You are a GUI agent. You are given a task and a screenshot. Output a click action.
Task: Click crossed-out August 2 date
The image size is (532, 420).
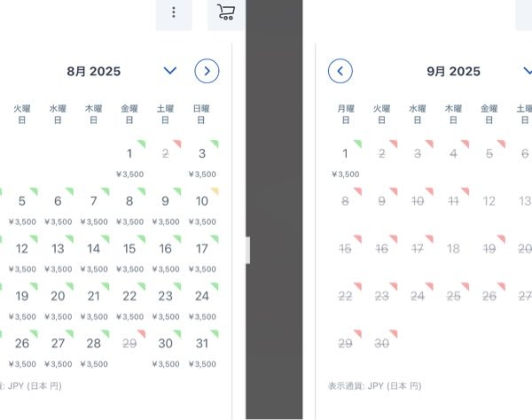165,154
